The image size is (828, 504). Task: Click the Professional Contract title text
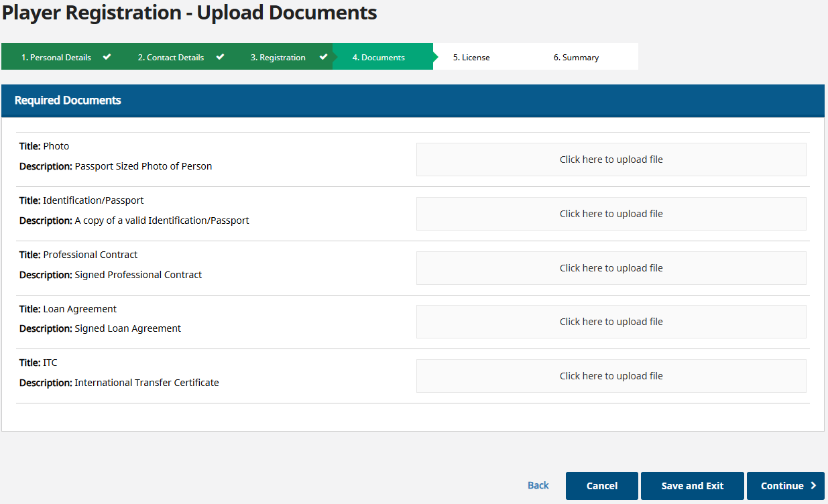coord(91,255)
